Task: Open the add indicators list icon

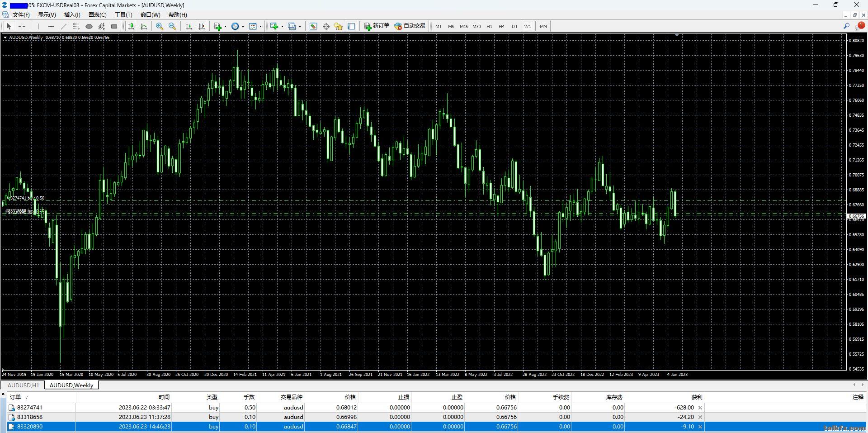Action: click(218, 26)
